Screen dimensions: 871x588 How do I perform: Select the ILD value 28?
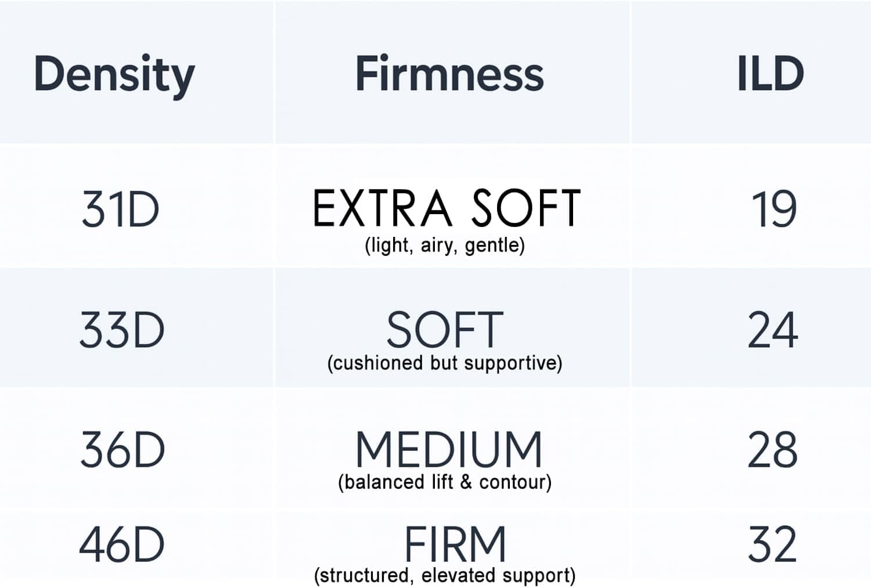(773, 450)
